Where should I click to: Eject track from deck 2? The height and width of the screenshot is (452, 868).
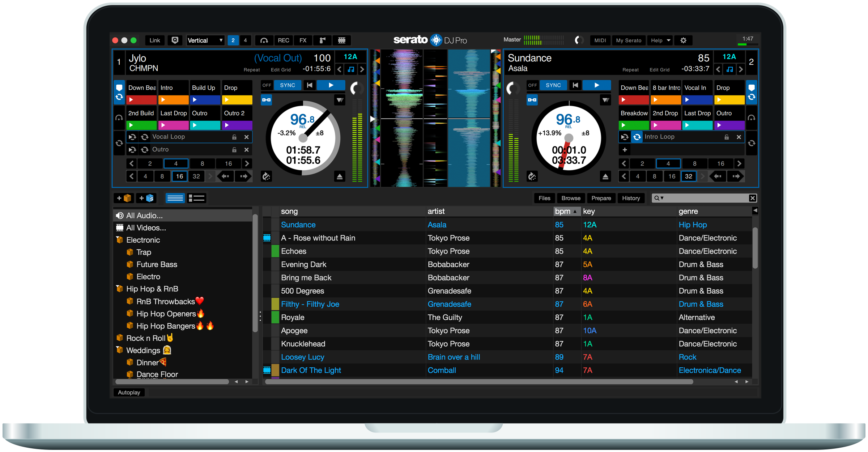click(605, 176)
